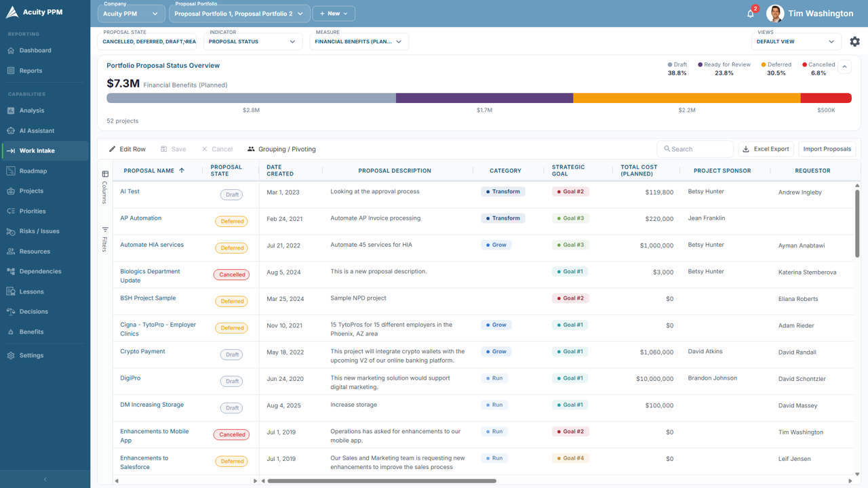Open the AI Test proposal link

[130, 192]
